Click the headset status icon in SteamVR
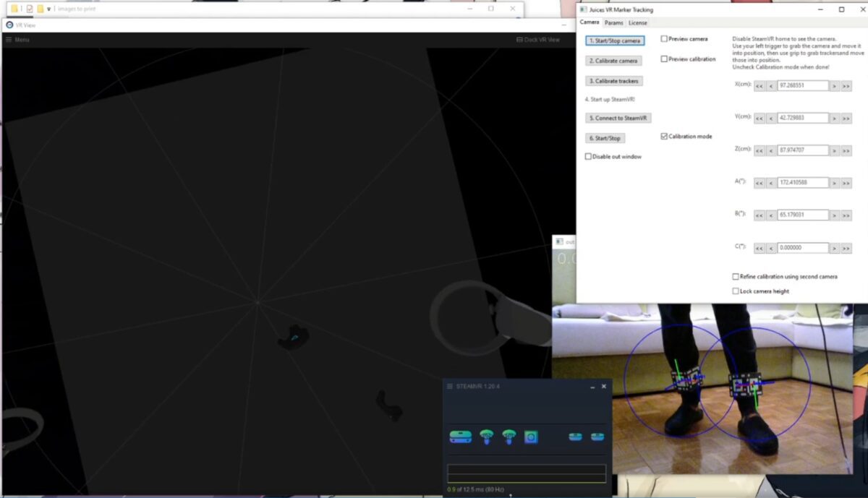 pyautogui.click(x=460, y=437)
